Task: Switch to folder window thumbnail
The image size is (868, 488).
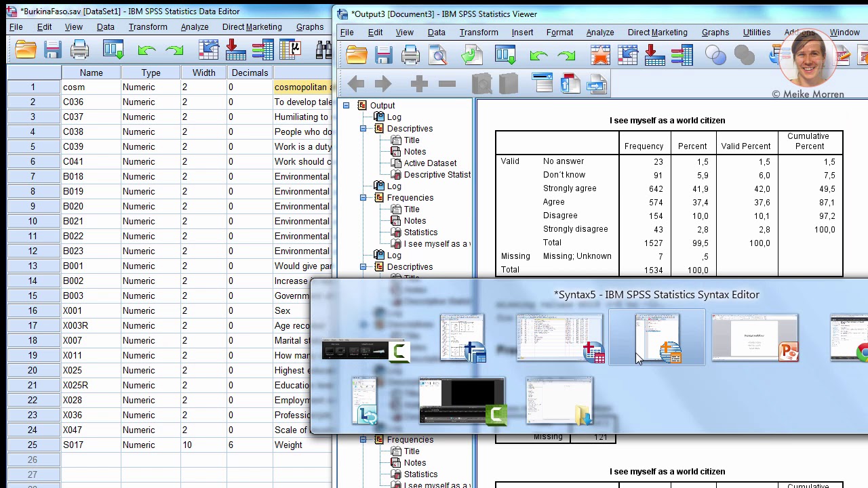Action: (x=559, y=401)
